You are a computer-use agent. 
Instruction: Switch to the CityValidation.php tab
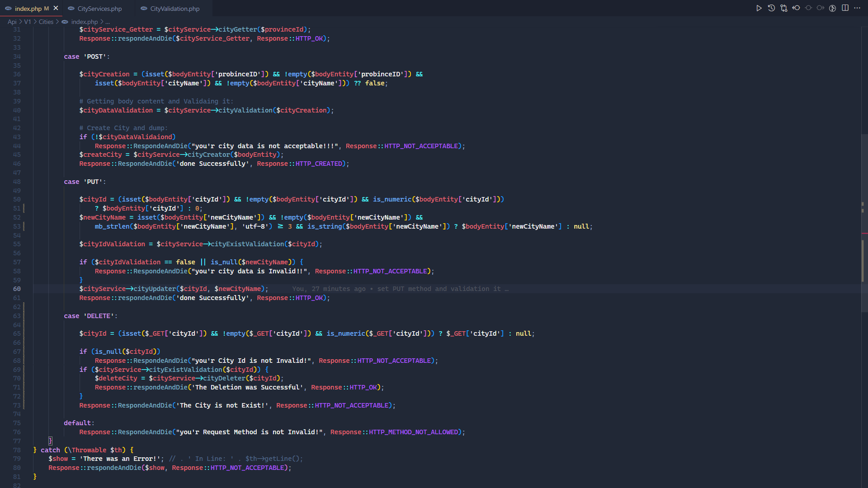(x=175, y=9)
